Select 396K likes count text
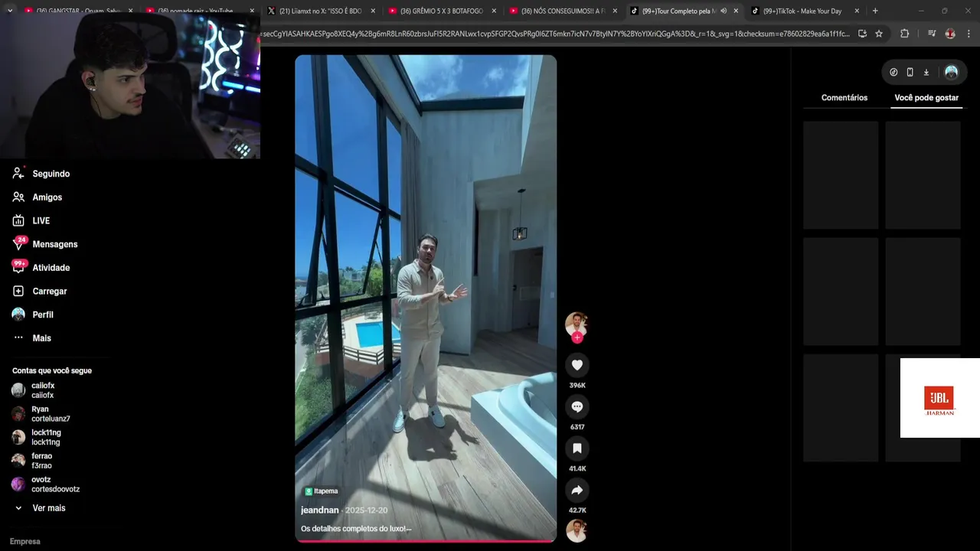 coord(577,386)
